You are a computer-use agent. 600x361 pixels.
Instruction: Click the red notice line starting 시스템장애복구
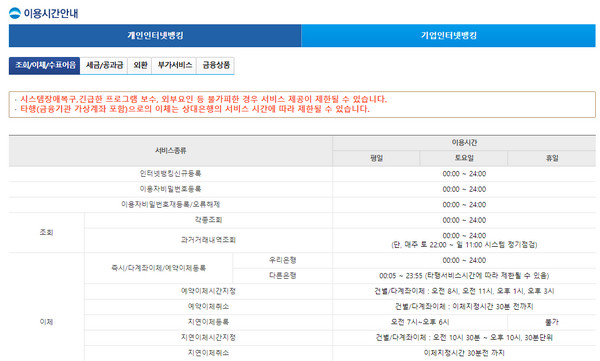(204, 99)
